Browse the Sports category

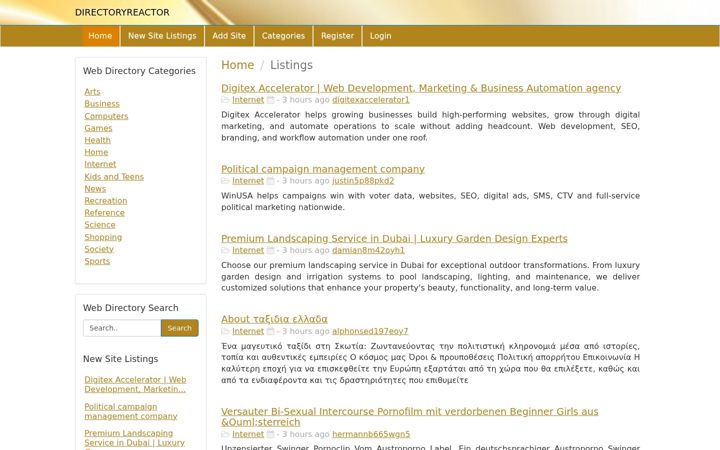pos(97,261)
